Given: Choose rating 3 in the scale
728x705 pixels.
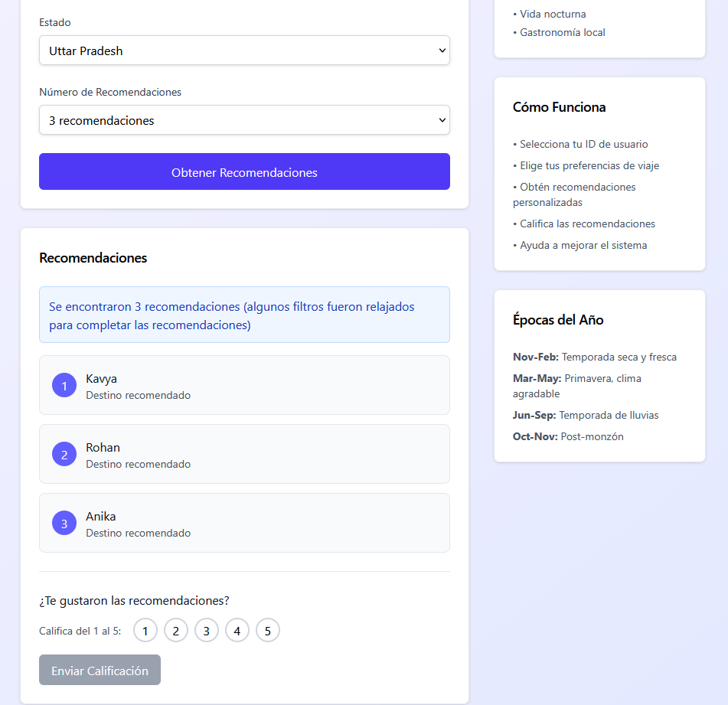Looking at the screenshot, I should (207, 630).
